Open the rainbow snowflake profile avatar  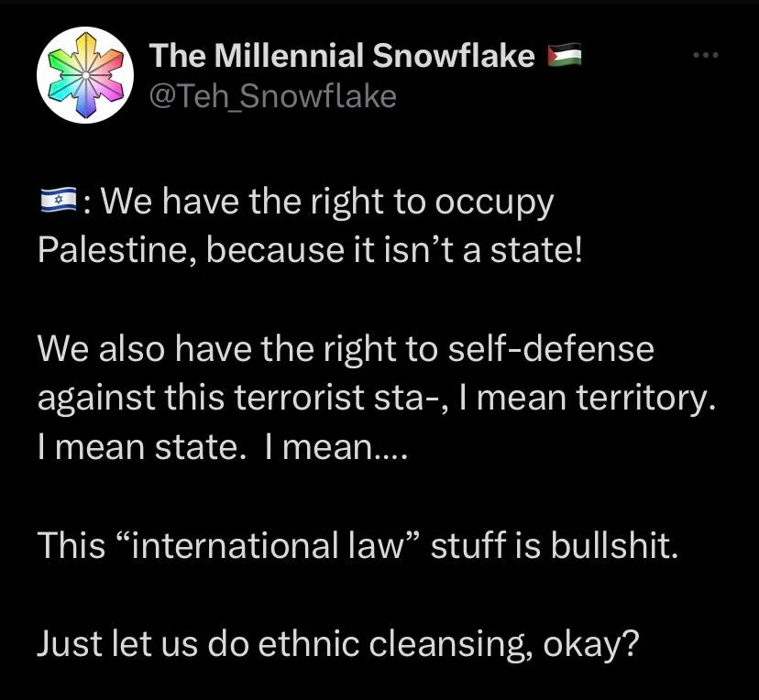[x=85, y=75]
